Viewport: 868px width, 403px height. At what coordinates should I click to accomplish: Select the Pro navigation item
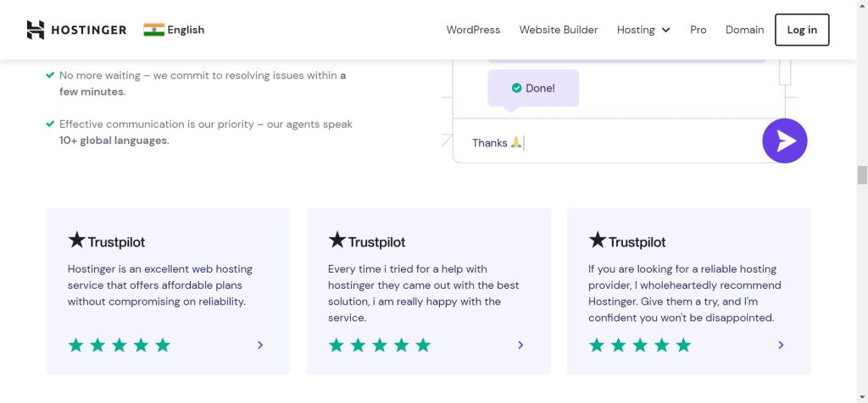pos(698,30)
